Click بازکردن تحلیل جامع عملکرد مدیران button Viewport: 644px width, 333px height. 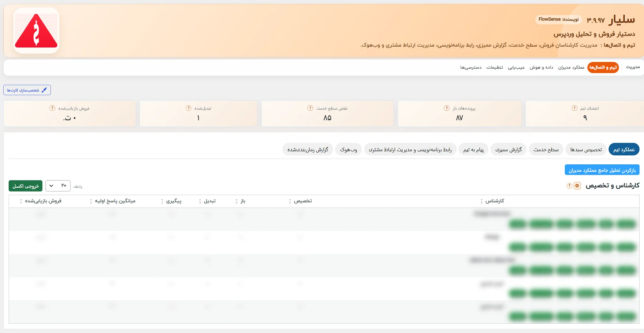(602, 170)
